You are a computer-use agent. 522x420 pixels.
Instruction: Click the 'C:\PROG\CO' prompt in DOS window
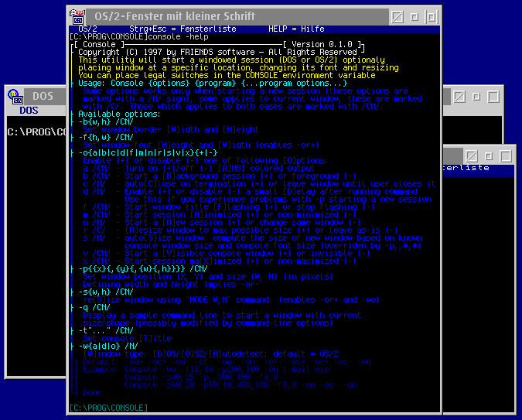click(36, 132)
